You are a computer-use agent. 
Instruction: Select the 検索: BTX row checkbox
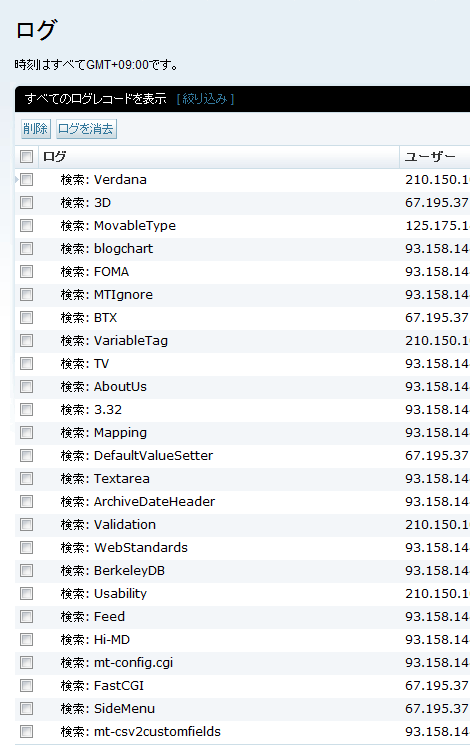pos(26,318)
